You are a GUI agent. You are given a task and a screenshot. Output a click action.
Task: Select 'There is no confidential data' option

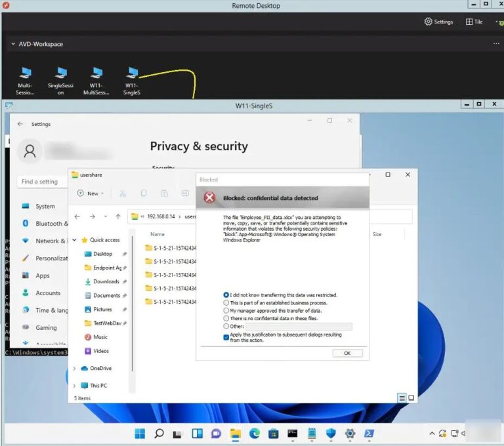pyautogui.click(x=226, y=319)
